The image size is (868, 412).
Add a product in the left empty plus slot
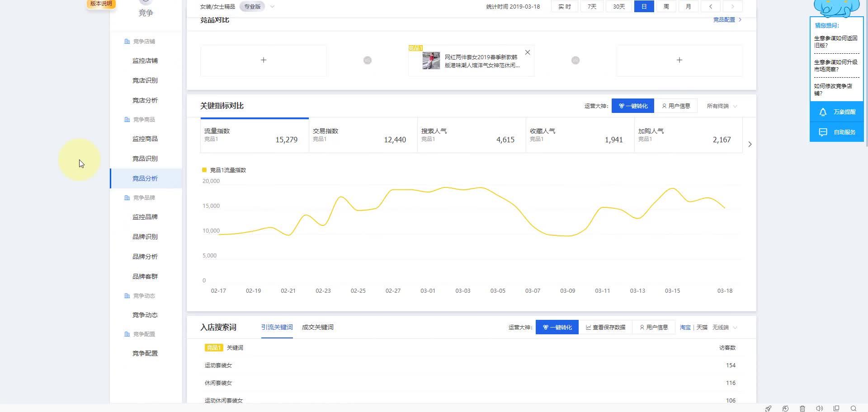pyautogui.click(x=263, y=60)
